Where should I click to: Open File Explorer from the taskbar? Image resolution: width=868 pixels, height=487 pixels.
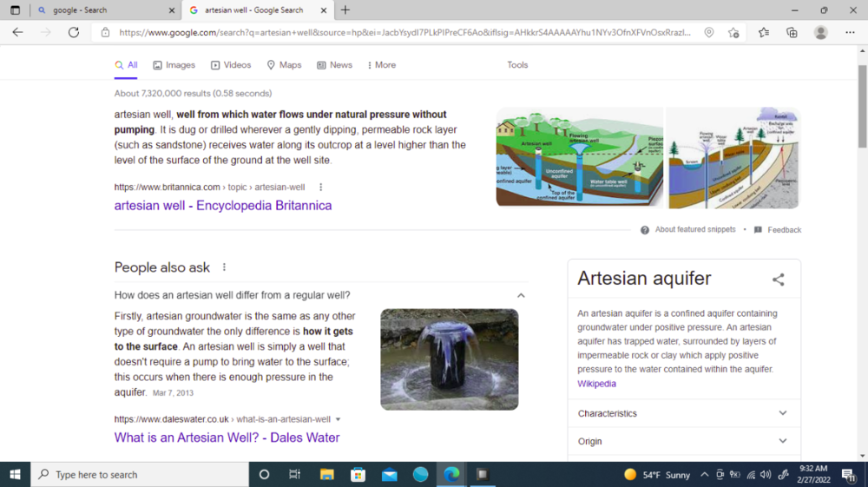click(x=326, y=474)
